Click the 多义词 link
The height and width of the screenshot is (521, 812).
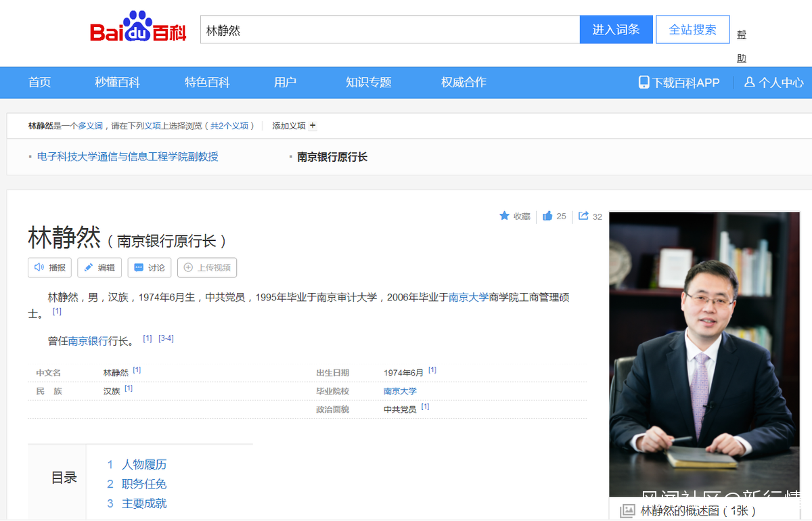pyautogui.click(x=90, y=126)
